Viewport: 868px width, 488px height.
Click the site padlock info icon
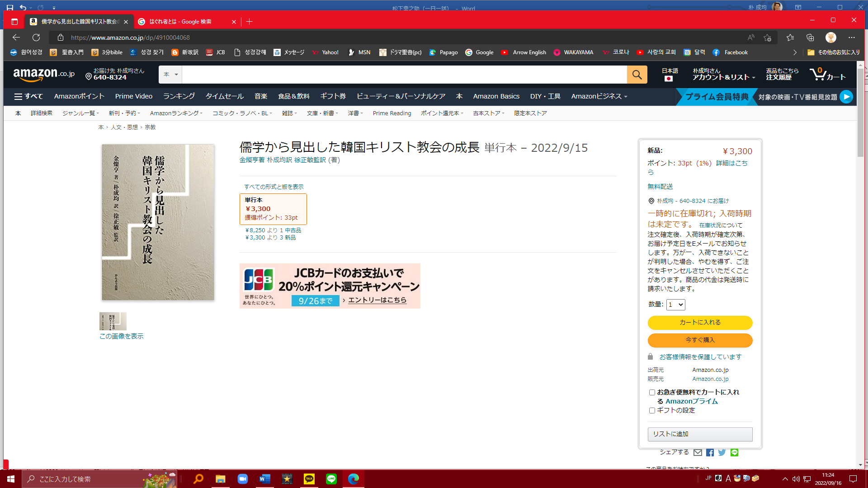61,38
